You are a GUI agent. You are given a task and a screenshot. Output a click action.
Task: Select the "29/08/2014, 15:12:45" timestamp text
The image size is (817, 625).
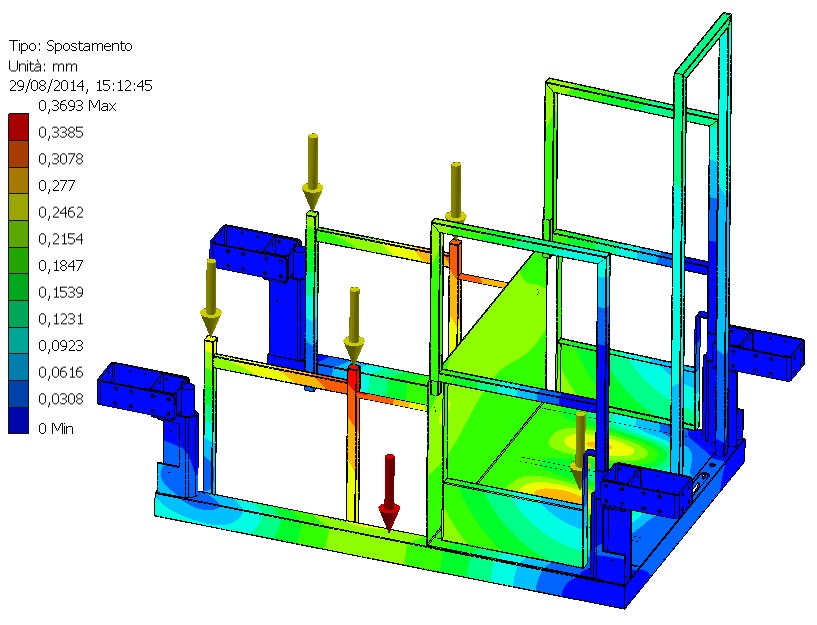(80, 86)
